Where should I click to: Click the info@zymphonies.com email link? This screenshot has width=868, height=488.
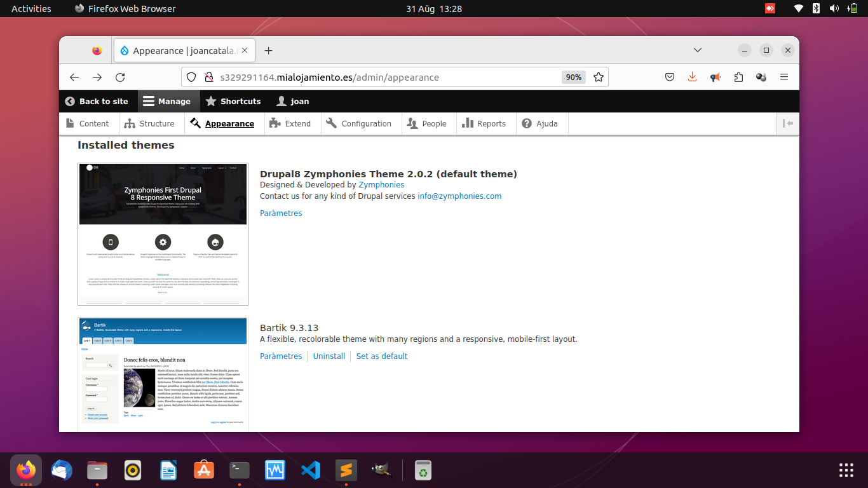[459, 196]
